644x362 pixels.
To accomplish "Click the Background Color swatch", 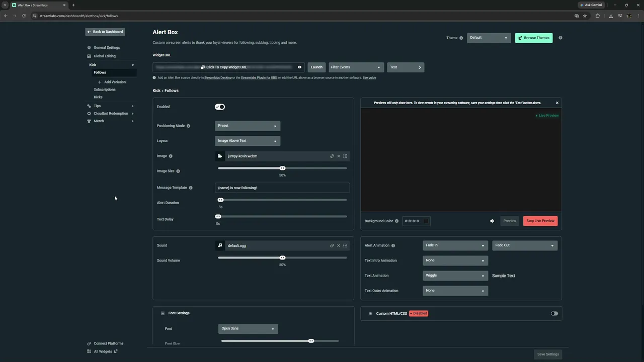I will tap(426, 221).
